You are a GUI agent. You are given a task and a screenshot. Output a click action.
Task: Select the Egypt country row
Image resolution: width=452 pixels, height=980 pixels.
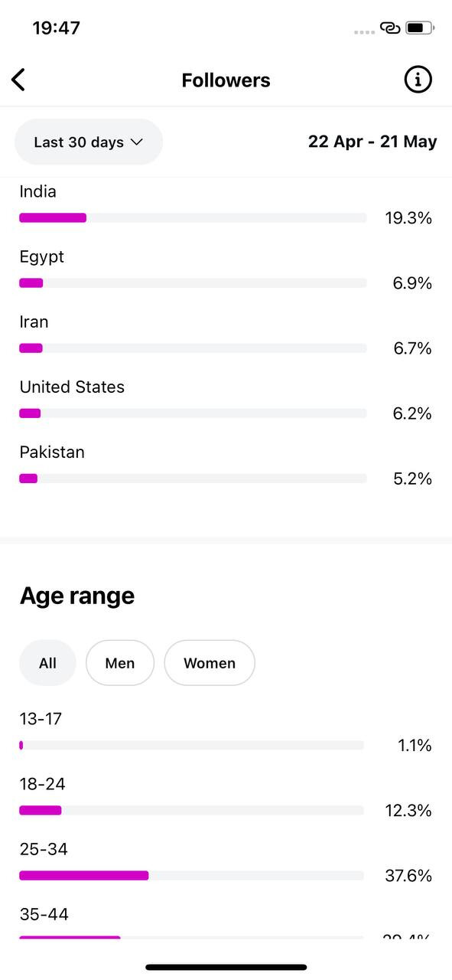tap(226, 271)
